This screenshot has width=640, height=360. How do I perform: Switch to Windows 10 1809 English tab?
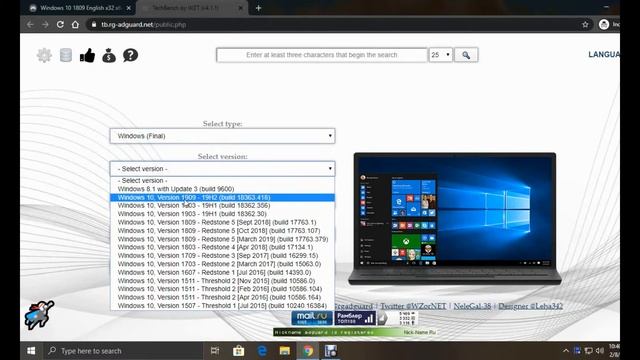click(80, 8)
